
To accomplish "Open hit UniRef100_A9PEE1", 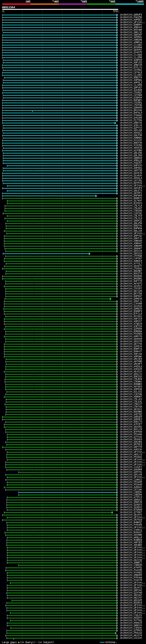I will 131,20.
